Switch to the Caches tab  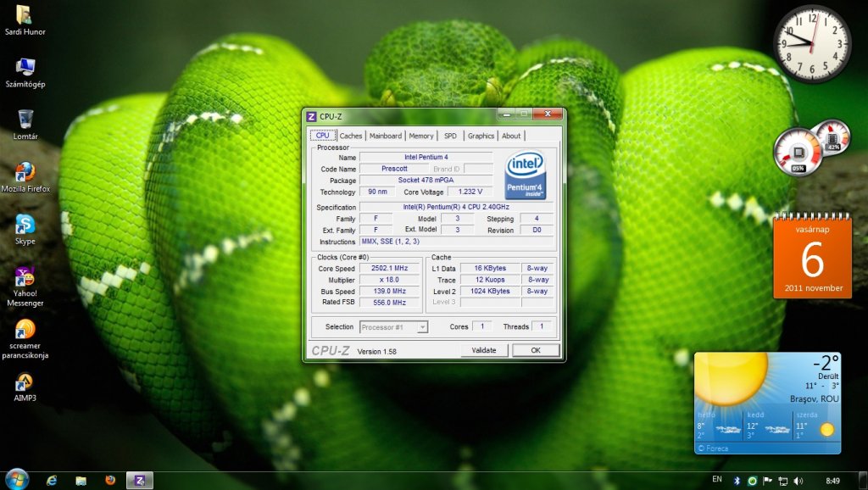350,136
